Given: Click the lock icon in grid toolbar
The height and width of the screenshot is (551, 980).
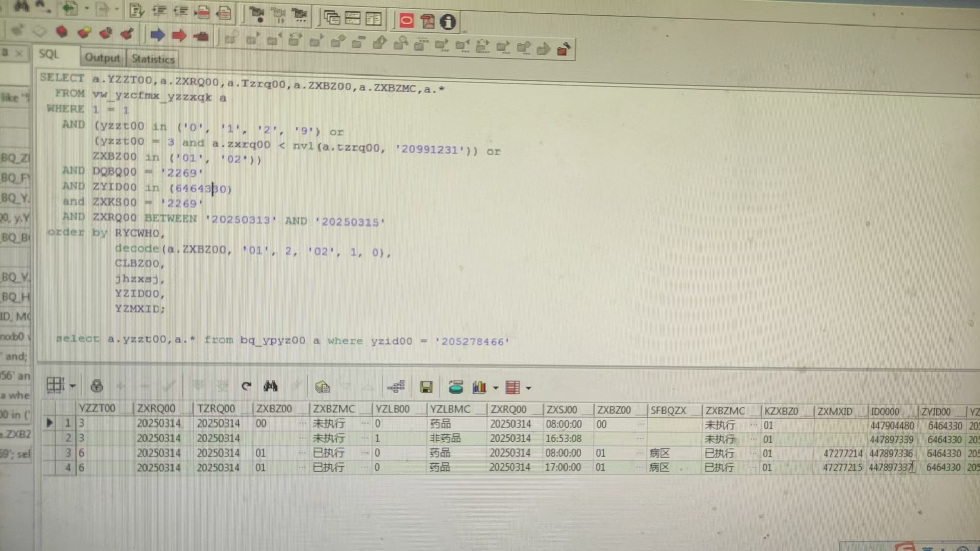Looking at the screenshot, I should pyautogui.click(x=96, y=386).
